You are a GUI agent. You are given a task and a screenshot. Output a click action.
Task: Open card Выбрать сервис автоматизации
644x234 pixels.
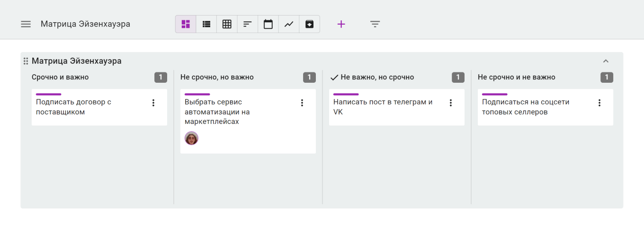[248, 121]
